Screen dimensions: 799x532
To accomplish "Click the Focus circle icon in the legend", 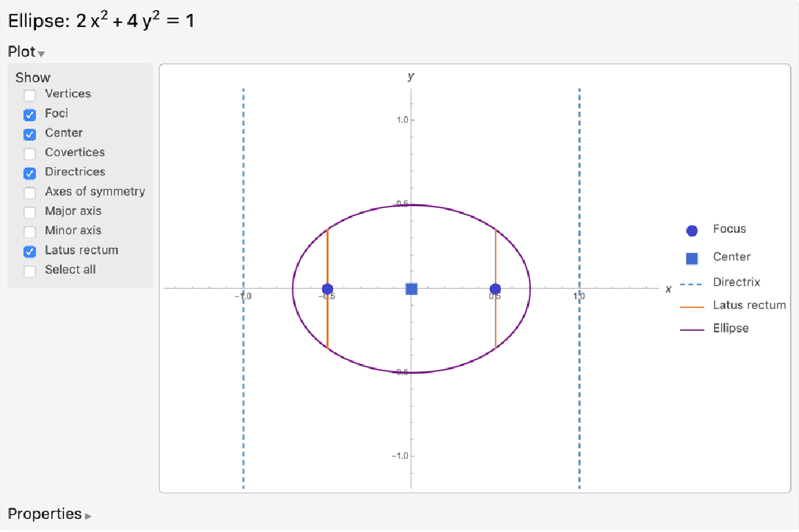I will coord(692,231).
